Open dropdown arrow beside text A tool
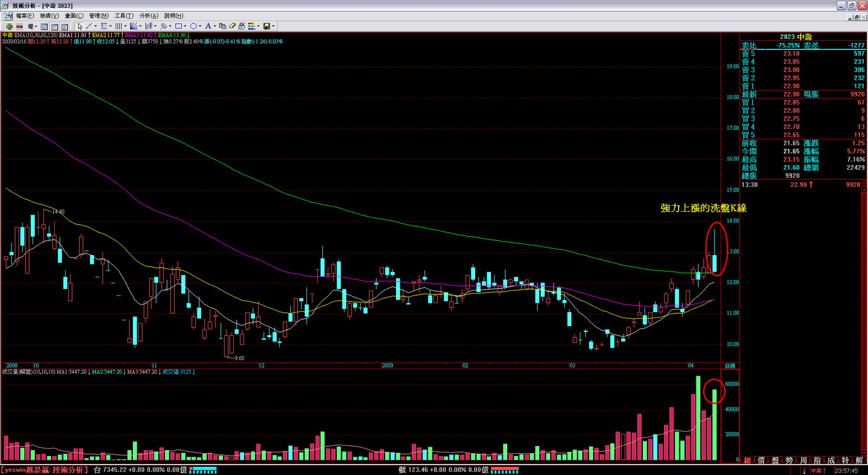This screenshot has height=475, width=868. coord(215,26)
